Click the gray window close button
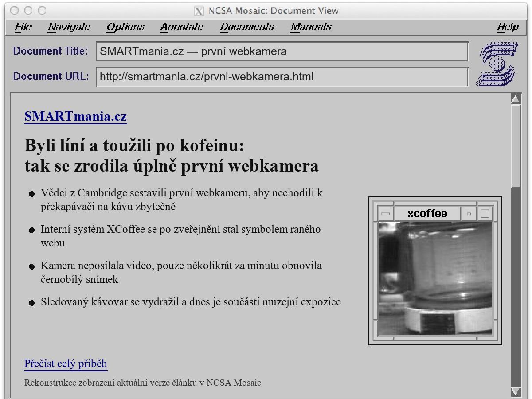The height and width of the screenshot is (399, 532). (x=14, y=11)
